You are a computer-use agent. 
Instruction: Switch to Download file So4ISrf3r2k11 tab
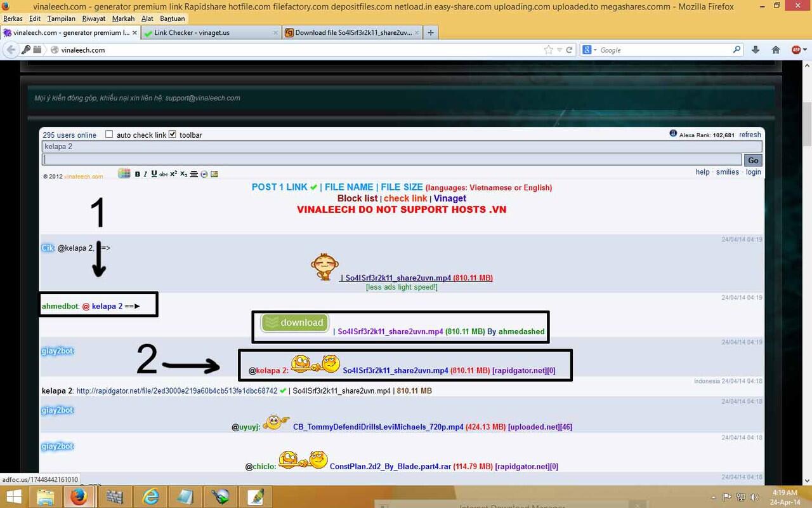coord(351,32)
